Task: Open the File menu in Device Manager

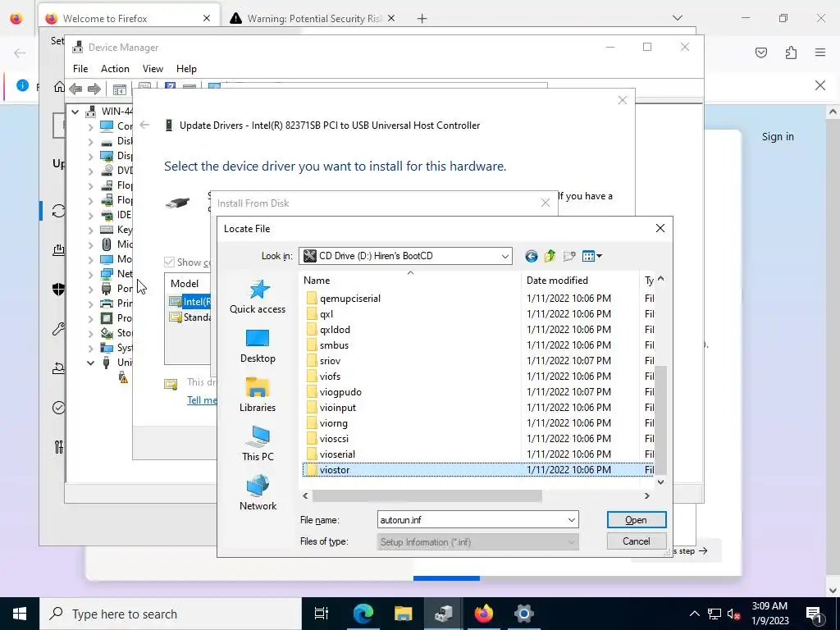Action: pyautogui.click(x=80, y=69)
